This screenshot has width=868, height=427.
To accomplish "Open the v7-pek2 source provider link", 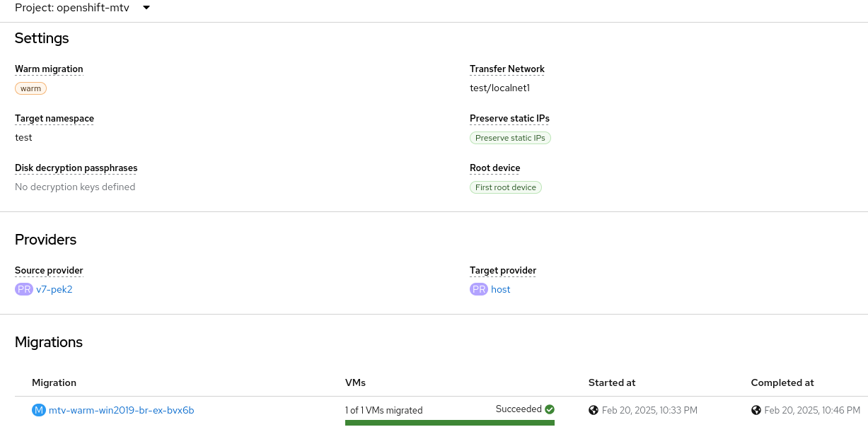I will click(54, 289).
